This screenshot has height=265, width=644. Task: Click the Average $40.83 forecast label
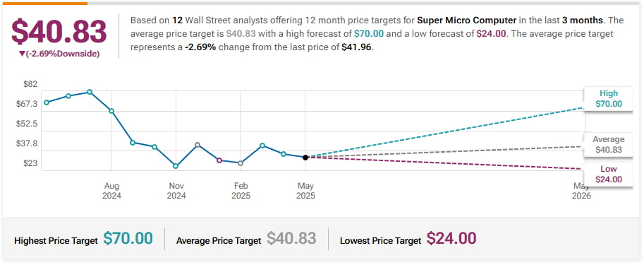coord(609,145)
